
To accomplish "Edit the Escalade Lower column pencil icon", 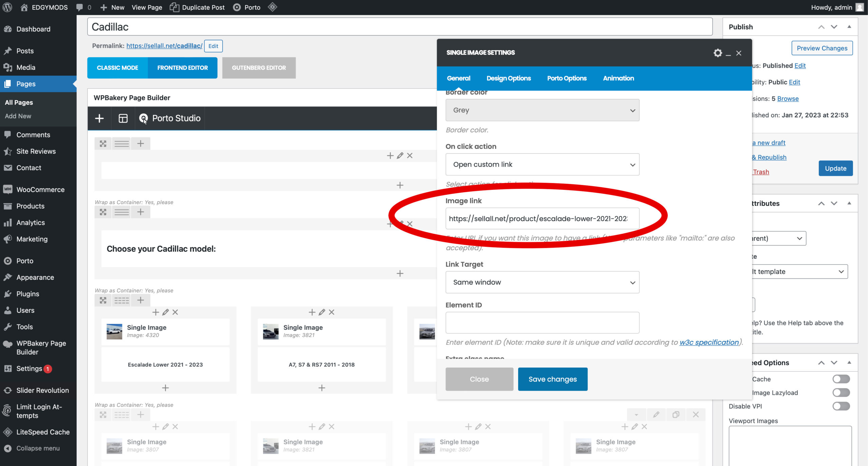I will click(165, 312).
